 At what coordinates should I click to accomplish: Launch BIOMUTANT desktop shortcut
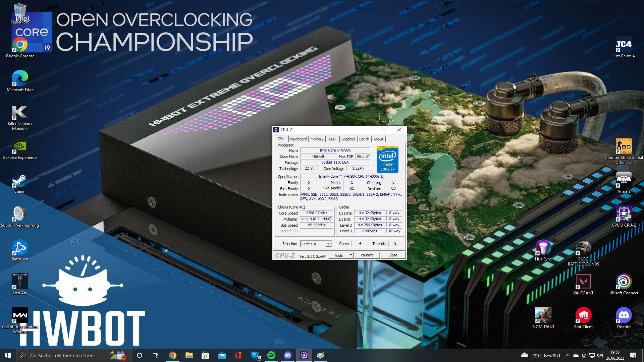(543, 318)
